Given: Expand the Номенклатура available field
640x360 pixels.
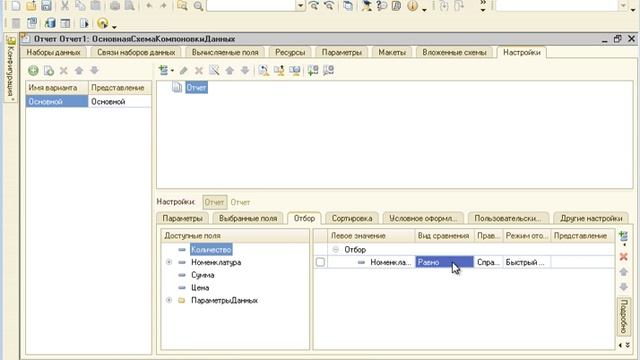Looking at the screenshot, I should pyautogui.click(x=169, y=262).
